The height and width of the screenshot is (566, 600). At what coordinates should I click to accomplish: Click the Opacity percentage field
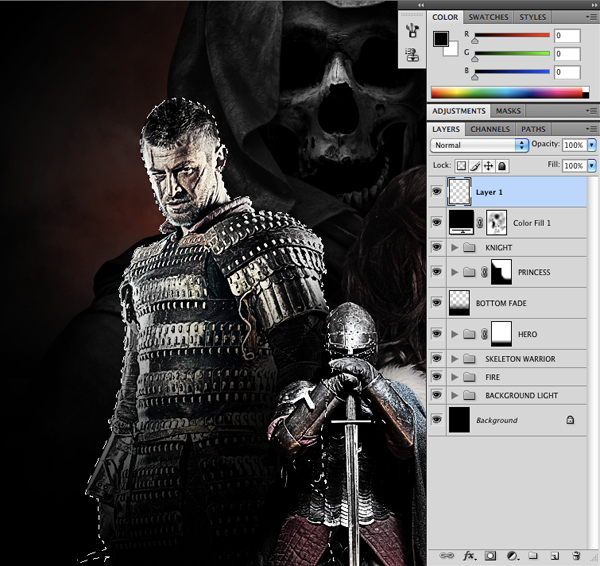(x=573, y=145)
